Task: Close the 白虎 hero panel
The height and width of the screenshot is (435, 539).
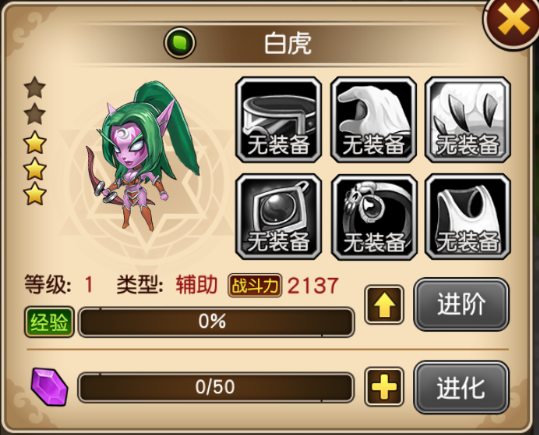Action: pyautogui.click(x=513, y=21)
